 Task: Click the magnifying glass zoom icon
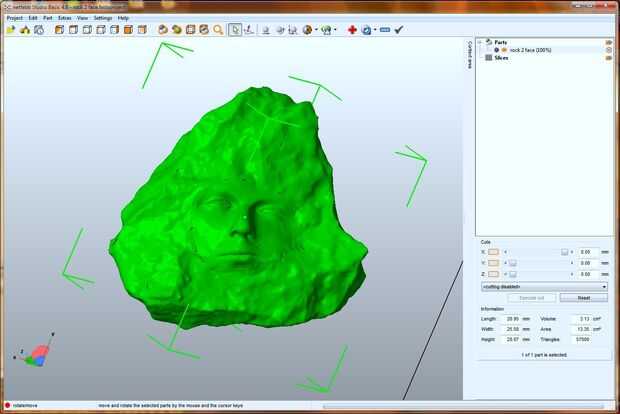(x=218, y=30)
